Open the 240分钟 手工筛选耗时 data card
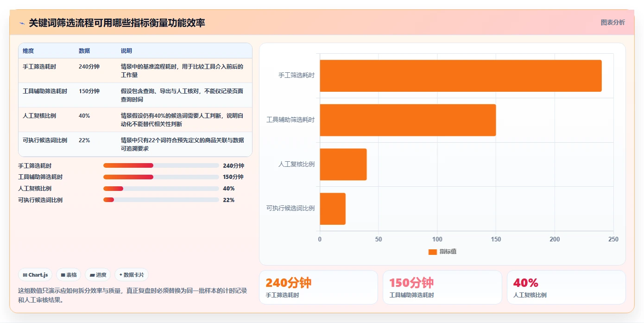This screenshot has height=323, width=644. tap(319, 287)
